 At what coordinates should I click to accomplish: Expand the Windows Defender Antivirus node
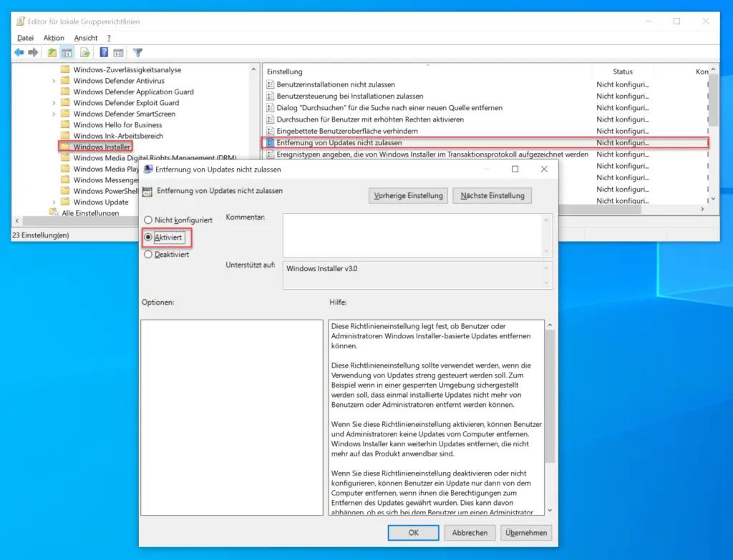point(54,81)
